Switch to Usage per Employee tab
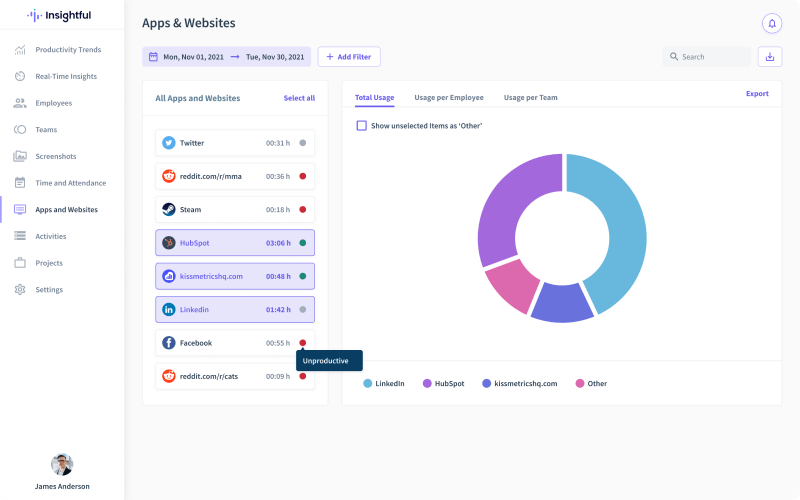800x500 pixels. 449,98
